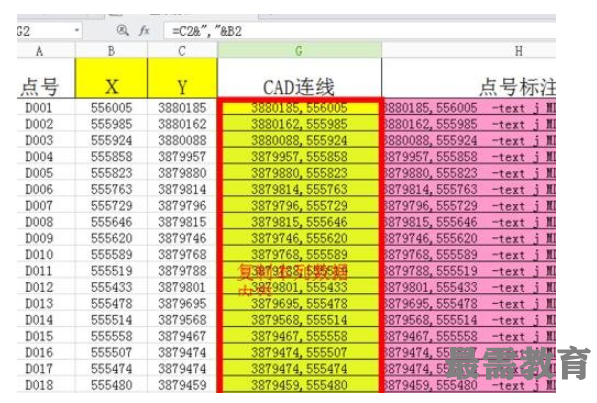Select cell D001
Image resolution: width=597 pixels, height=403 pixels.
point(46,107)
